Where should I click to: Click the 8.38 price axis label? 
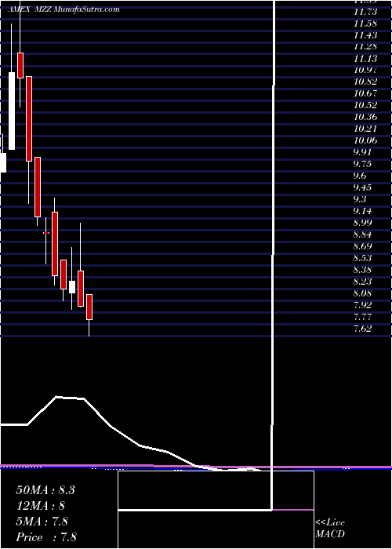pyautogui.click(x=362, y=270)
